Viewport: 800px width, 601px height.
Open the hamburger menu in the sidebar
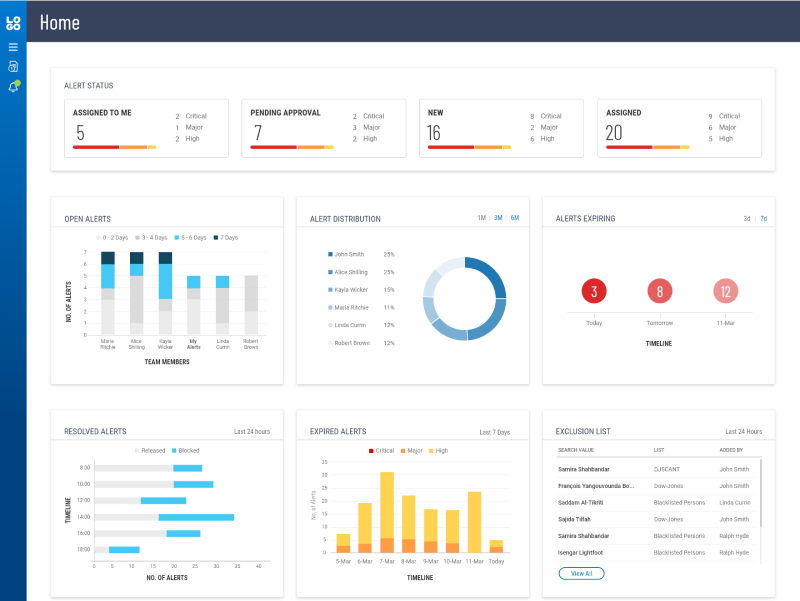point(13,47)
